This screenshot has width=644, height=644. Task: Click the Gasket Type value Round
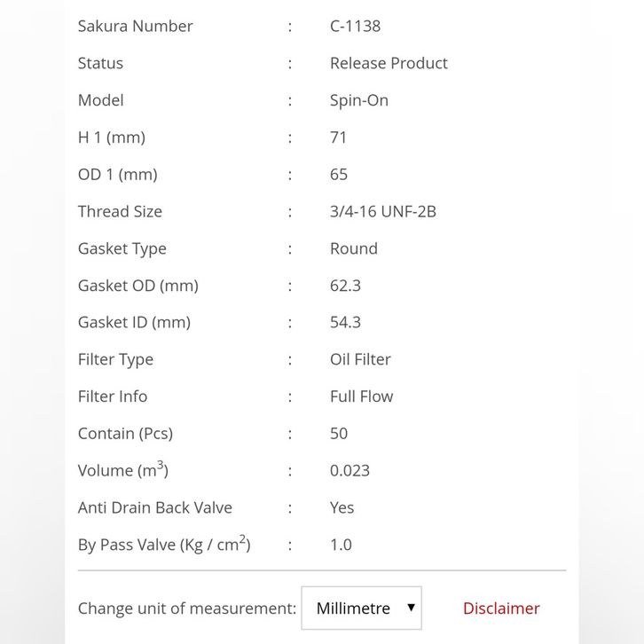point(354,248)
